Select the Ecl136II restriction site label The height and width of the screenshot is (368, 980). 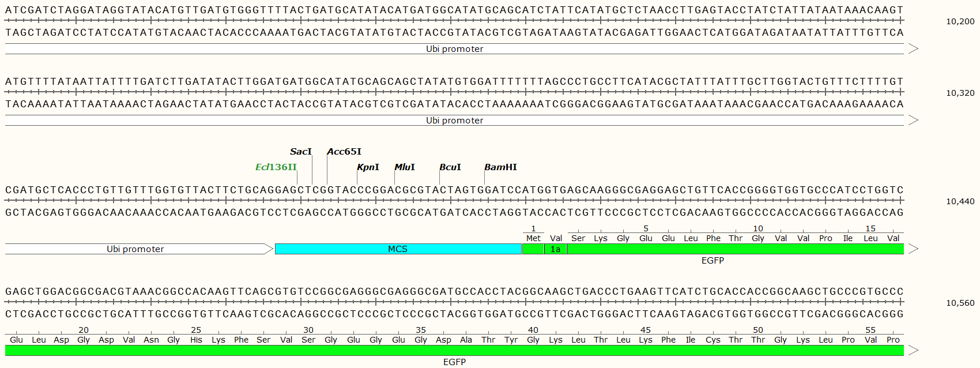(276, 167)
